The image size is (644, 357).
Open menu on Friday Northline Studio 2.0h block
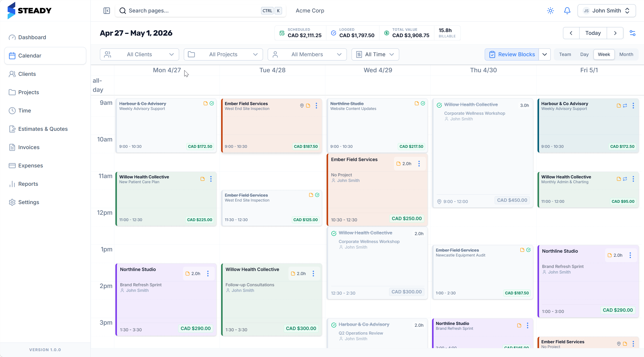pyautogui.click(x=630, y=255)
